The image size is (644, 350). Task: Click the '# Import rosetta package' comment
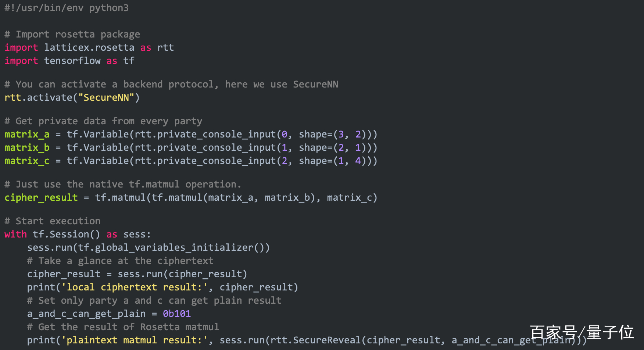(72, 34)
